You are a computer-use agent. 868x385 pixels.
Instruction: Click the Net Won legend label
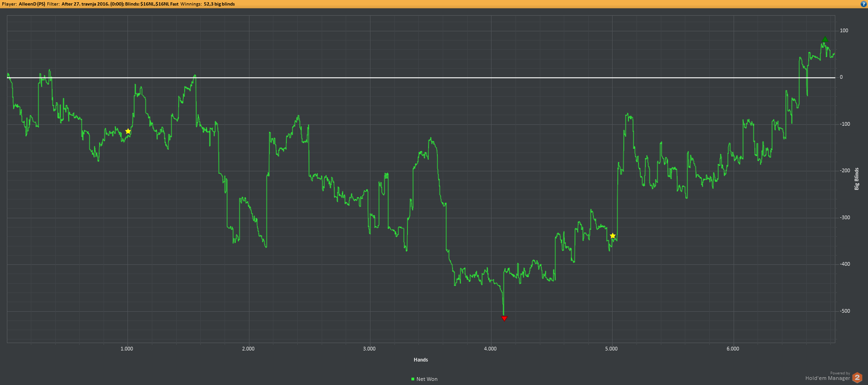[427, 379]
